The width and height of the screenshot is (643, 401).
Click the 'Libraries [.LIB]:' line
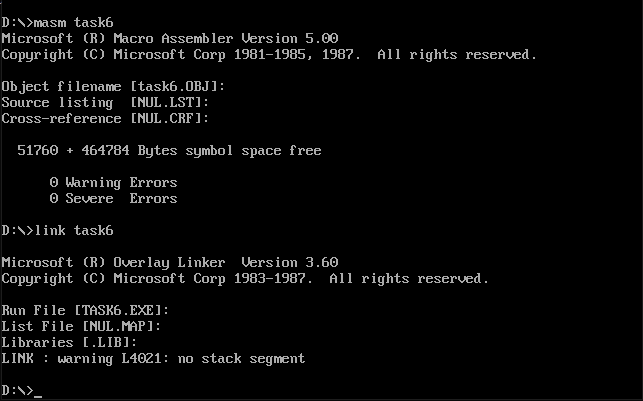tap(69, 342)
